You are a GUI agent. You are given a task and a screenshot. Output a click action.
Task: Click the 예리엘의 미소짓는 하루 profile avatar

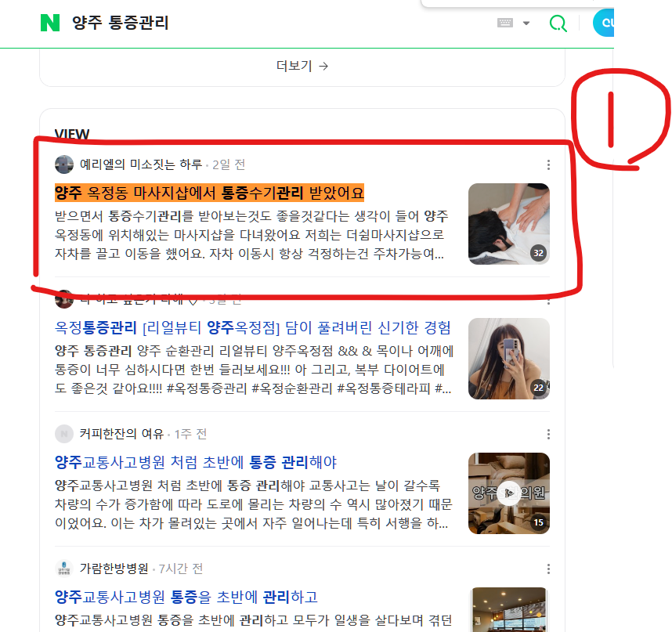click(x=64, y=164)
